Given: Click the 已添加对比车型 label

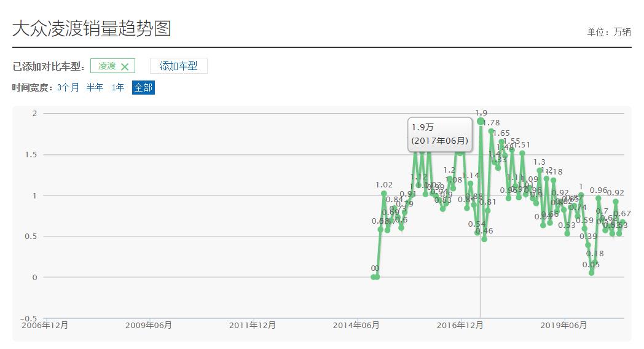Looking at the screenshot, I should (x=49, y=66).
